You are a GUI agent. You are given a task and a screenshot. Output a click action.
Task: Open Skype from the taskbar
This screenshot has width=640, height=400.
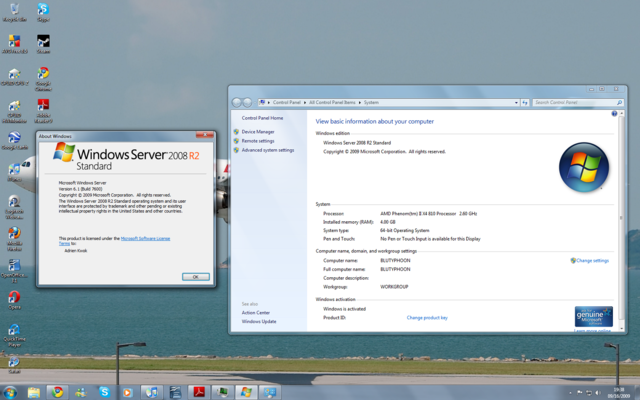pyautogui.click(x=104, y=392)
